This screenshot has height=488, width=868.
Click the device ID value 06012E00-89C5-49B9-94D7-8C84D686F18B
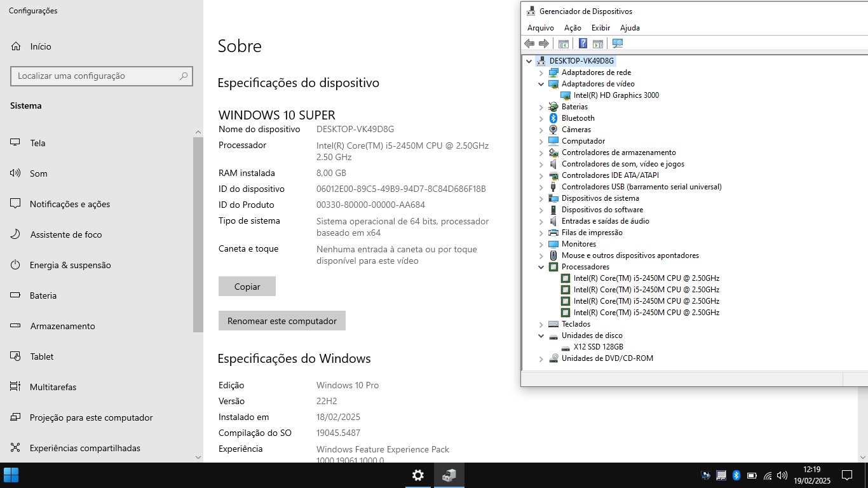[x=401, y=189]
